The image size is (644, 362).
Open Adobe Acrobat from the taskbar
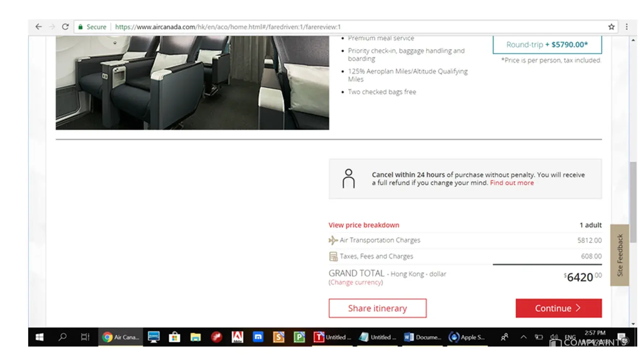pyautogui.click(x=237, y=337)
